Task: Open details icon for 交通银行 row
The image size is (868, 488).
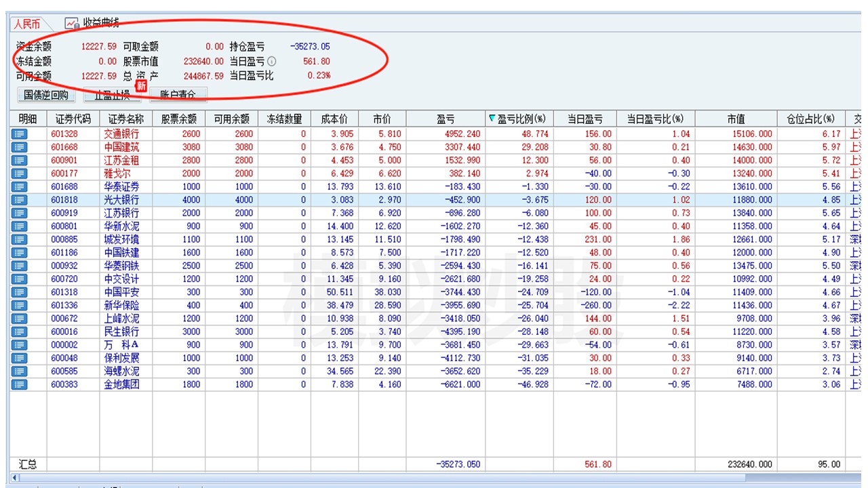Action: click(x=19, y=134)
